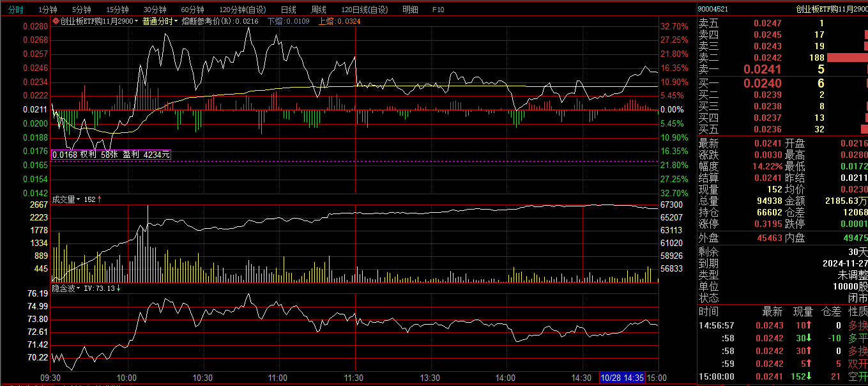Select the 5分钟 period tab

tap(81, 10)
